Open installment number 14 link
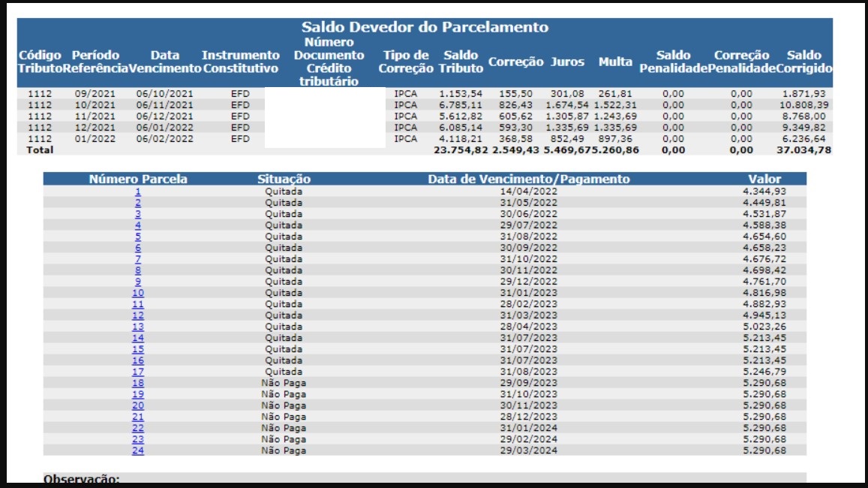This screenshot has height=488, width=868. (x=138, y=338)
